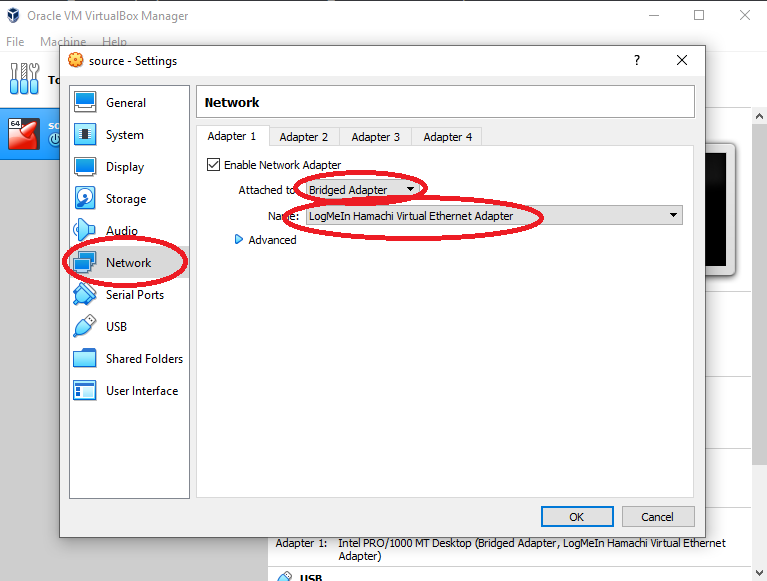Image resolution: width=767 pixels, height=581 pixels.
Task: Open the adapter Name dropdown list
Action: (x=494, y=216)
